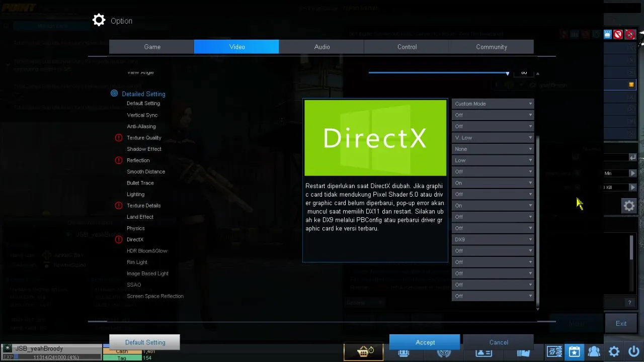
Task: Click the Tag label in status bar
Action: click(122, 358)
